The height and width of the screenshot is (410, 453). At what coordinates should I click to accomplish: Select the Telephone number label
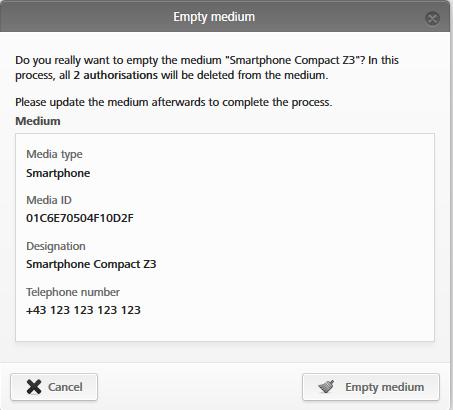(73, 292)
